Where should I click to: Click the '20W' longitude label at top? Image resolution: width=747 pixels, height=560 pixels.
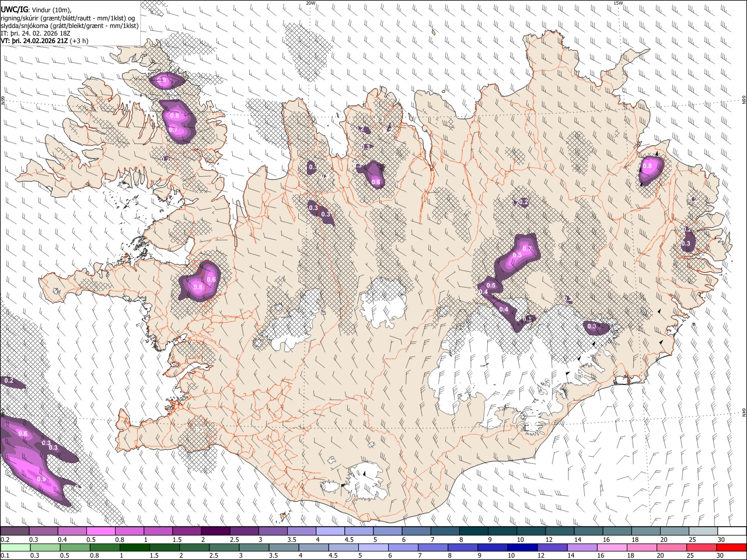[x=311, y=3]
